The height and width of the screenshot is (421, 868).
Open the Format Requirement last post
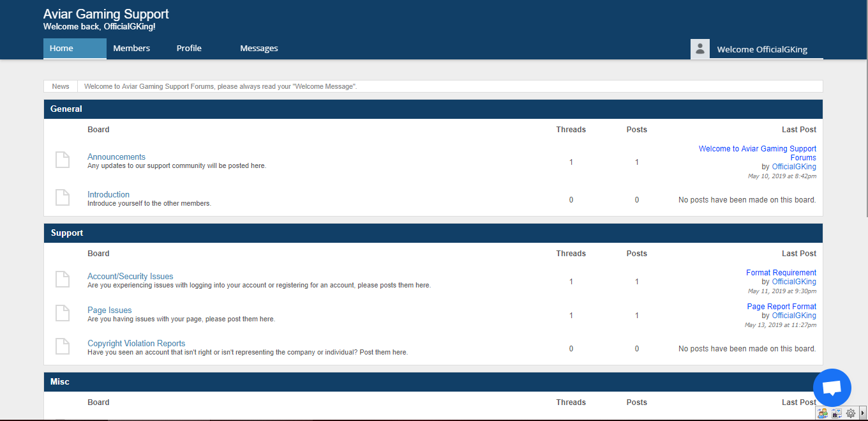[x=781, y=272]
